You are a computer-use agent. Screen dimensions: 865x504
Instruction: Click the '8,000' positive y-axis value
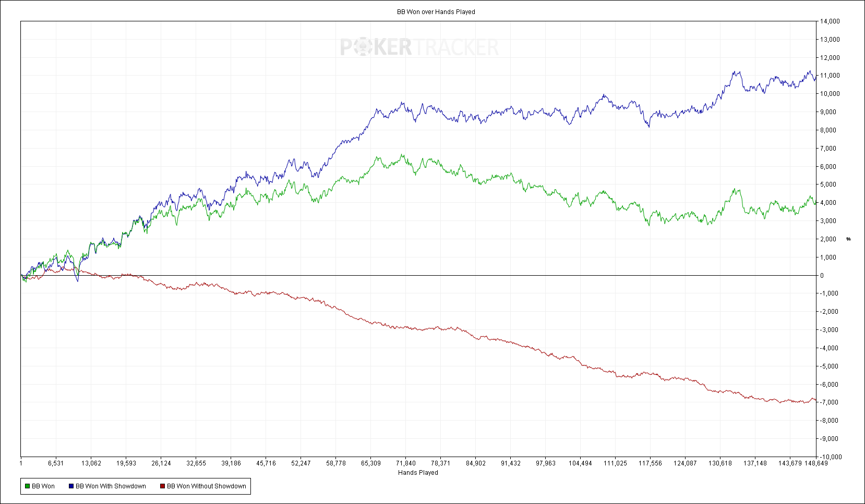point(828,130)
